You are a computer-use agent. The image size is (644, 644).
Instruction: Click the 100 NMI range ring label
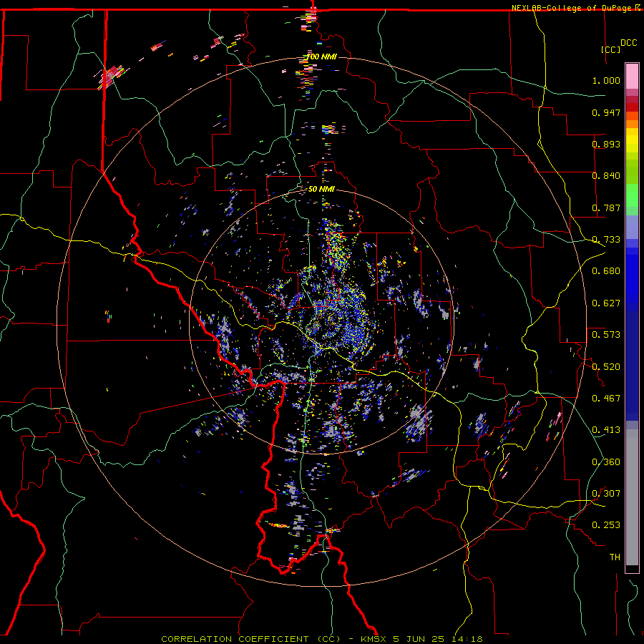321,57
